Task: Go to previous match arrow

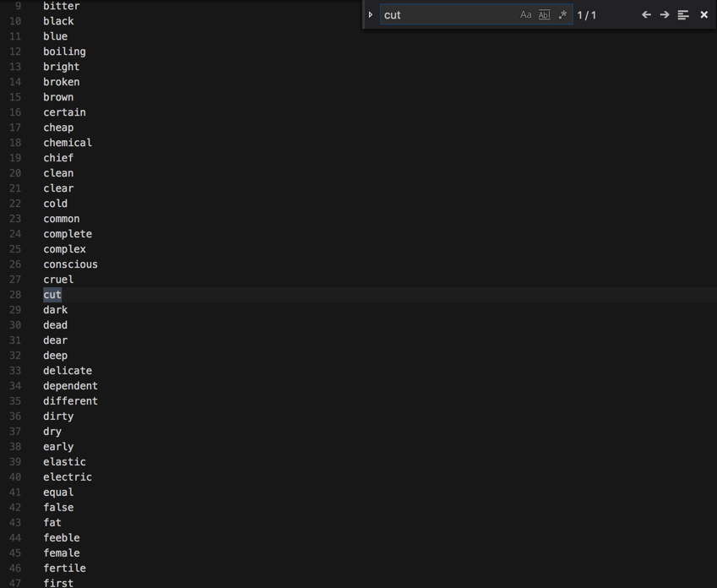Action: 646,14
